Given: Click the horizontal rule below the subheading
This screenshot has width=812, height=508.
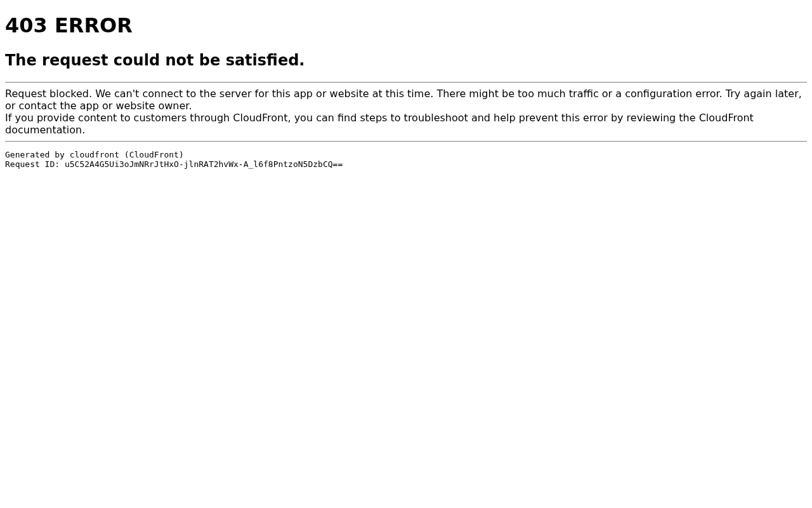Looking at the screenshot, I should point(406,82).
